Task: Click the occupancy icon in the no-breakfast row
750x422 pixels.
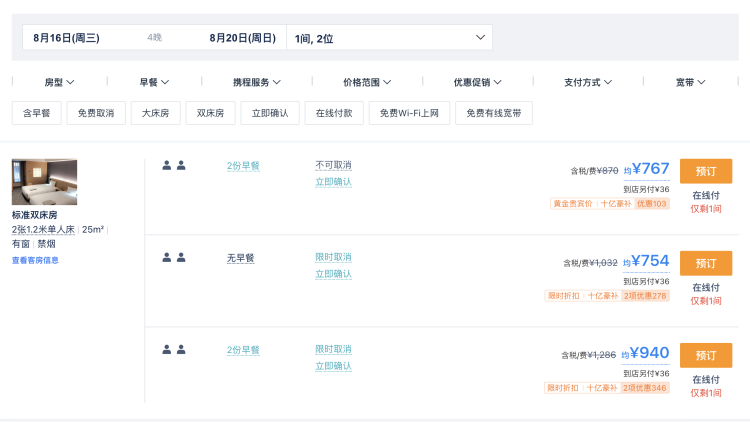Action: pyautogui.click(x=174, y=258)
